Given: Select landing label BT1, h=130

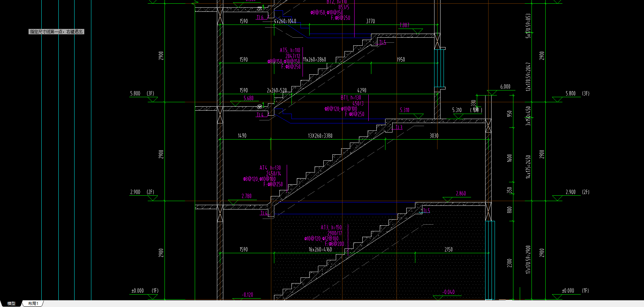Looking at the screenshot, I should [x=351, y=98].
